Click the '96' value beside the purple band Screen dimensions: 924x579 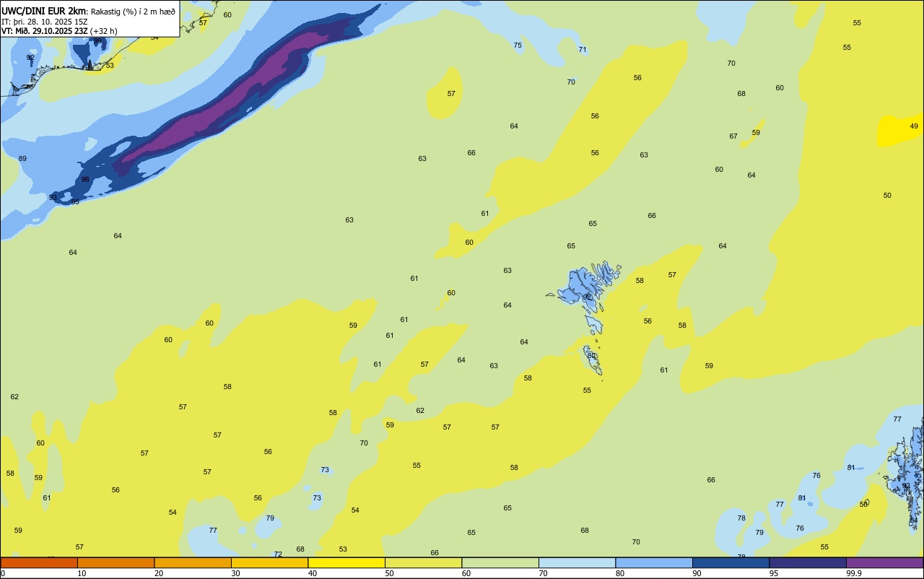(x=85, y=179)
